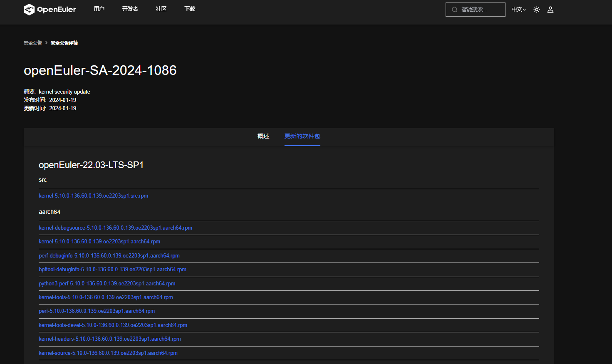
Task: Click the openEuler logo
Action: [x=50, y=9]
